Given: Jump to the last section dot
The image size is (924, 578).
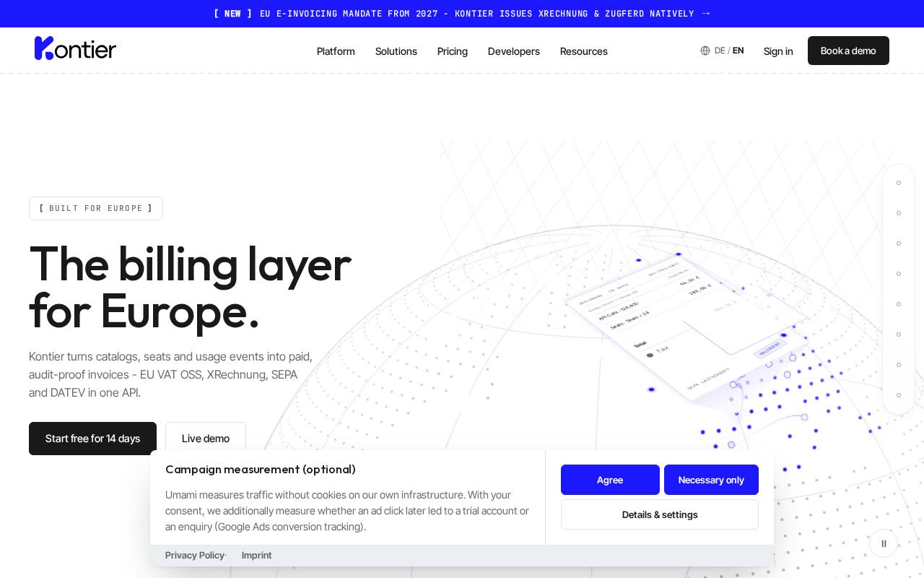Looking at the screenshot, I should [899, 395].
